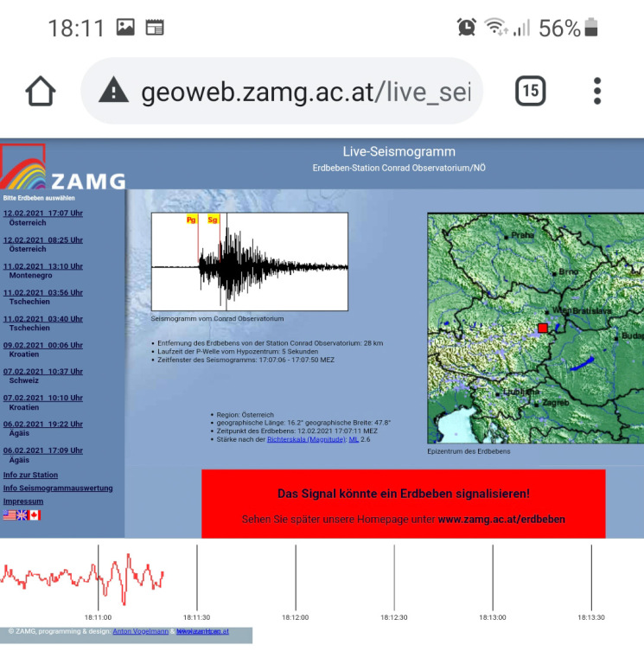The image size is (644, 664).
Task: Select earthquake 07.02.2021 10:37 Uhr Schweiz
Action: tap(43, 371)
